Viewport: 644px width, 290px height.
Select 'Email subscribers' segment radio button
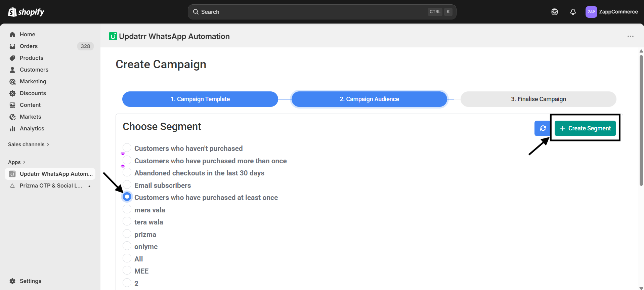[x=127, y=184]
